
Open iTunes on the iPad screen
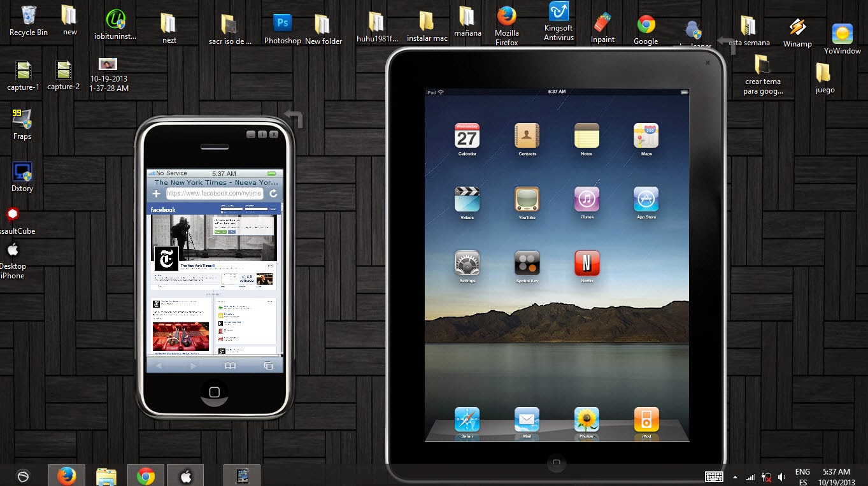coord(587,199)
